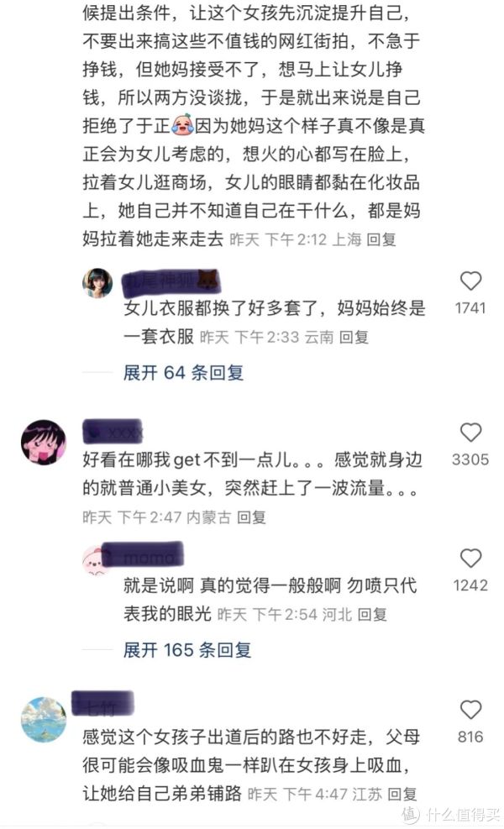Like the comment with 1741 likes

(470, 281)
